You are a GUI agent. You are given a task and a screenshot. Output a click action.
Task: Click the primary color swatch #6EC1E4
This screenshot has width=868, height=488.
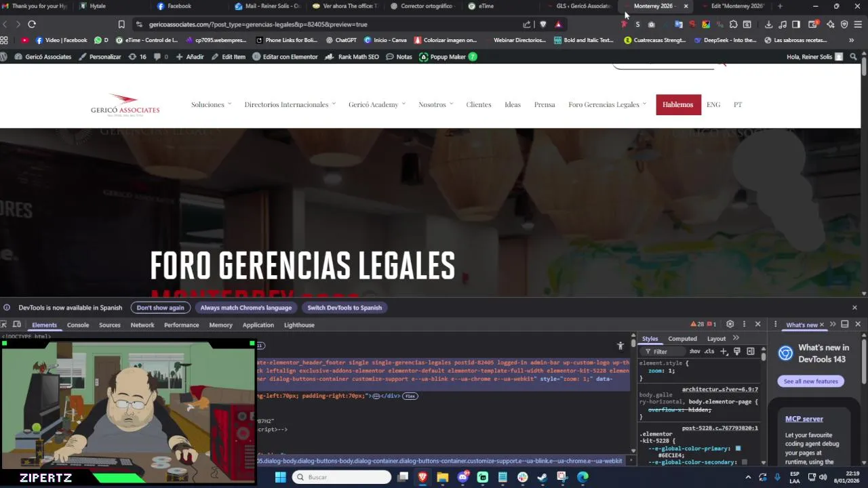click(x=738, y=449)
